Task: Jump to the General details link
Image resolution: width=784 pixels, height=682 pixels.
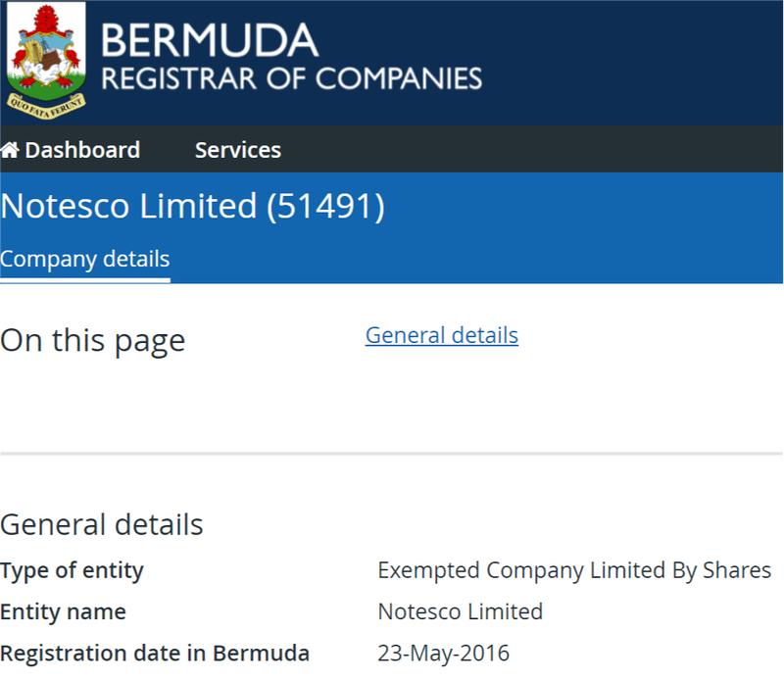Action: [x=441, y=335]
